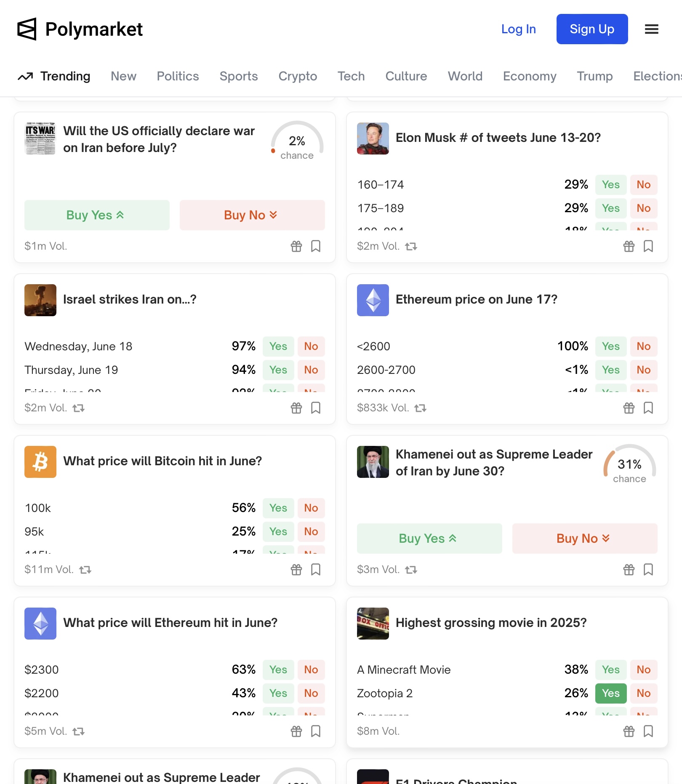Bookmark the Israel strikes Iran market
682x784 pixels.
point(316,408)
